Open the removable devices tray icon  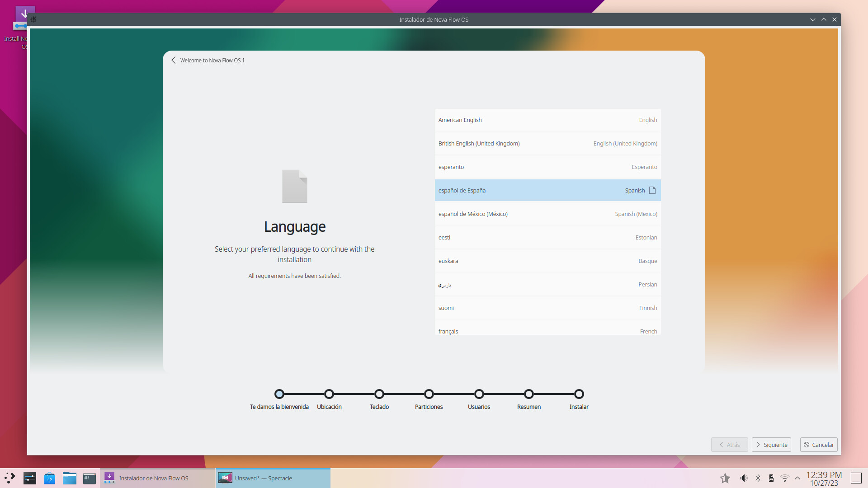[x=771, y=478]
